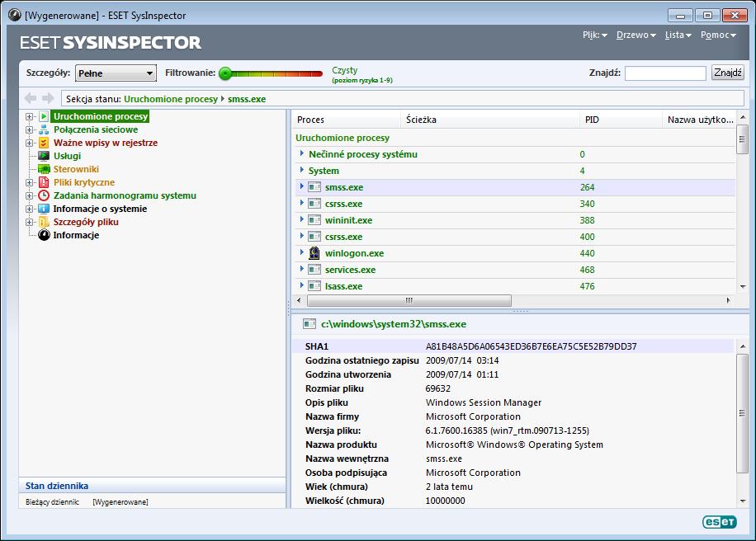Click the Uruchomione procesy breadcrumb link

point(171,99)
